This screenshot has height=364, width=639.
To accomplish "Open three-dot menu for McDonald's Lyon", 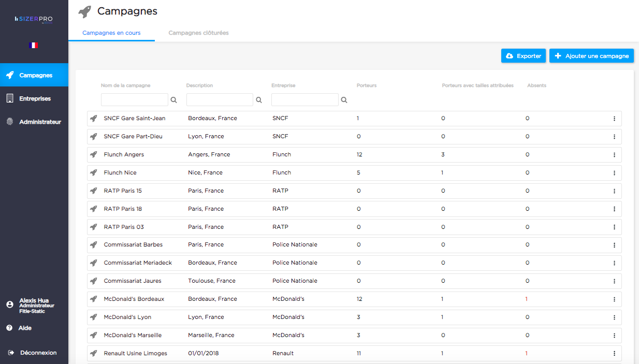I will (x=614, y=317).
